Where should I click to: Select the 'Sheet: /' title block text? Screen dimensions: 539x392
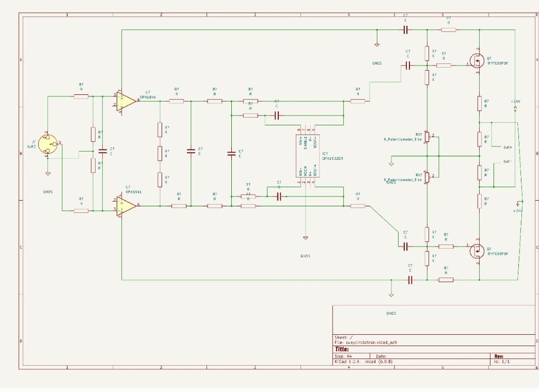343,337
